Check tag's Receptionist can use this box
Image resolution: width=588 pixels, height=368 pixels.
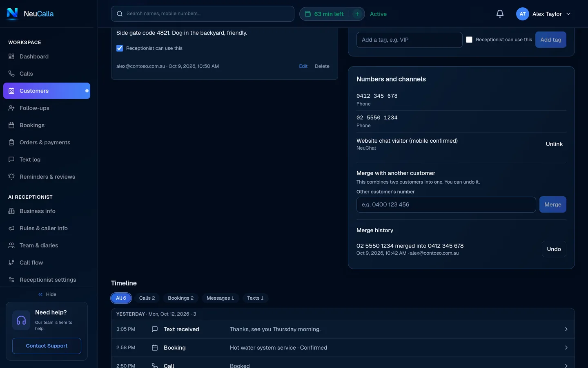(469, 40)
